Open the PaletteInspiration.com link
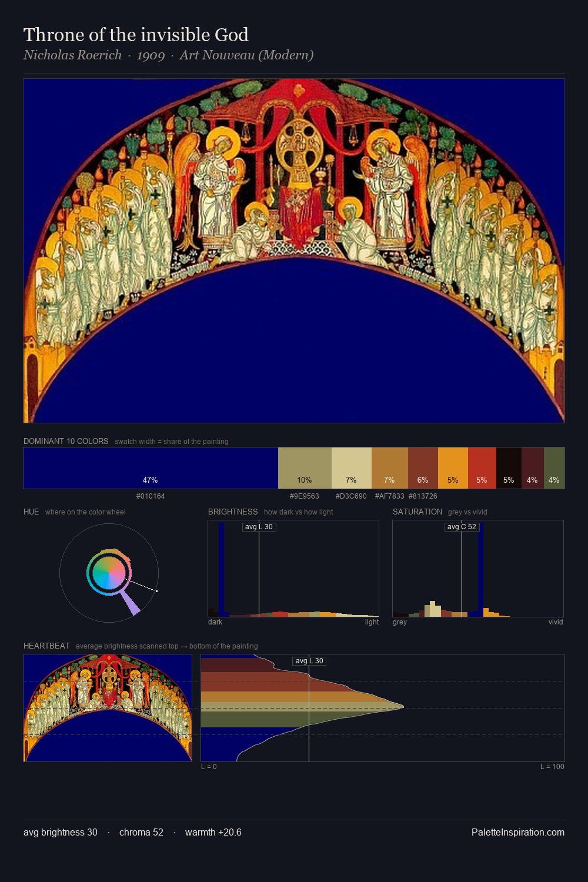The width and height of the screenshot is (588, 882). click(518, 833)
